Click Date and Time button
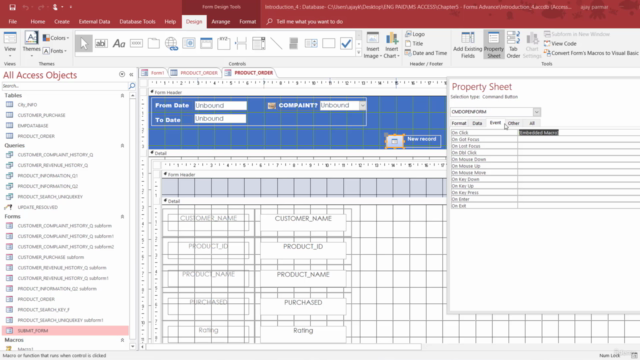Viewport: 640px width, 360px height. pyautogui.click(x=426, y=53)
